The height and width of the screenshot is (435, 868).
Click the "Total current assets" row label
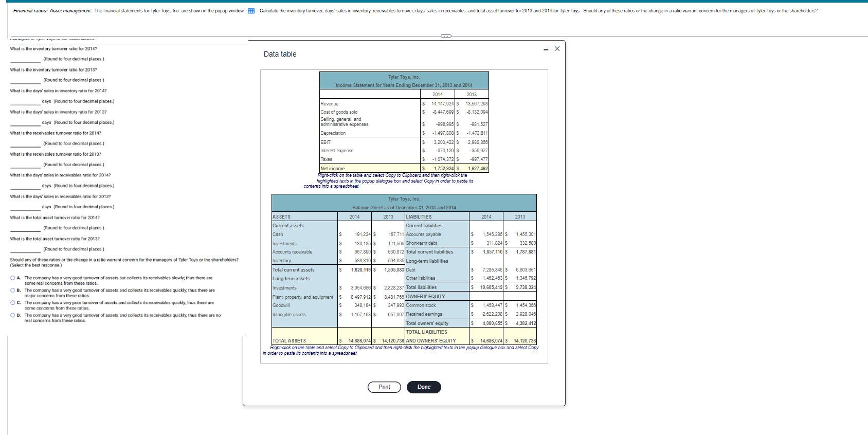tap(294, 270)
